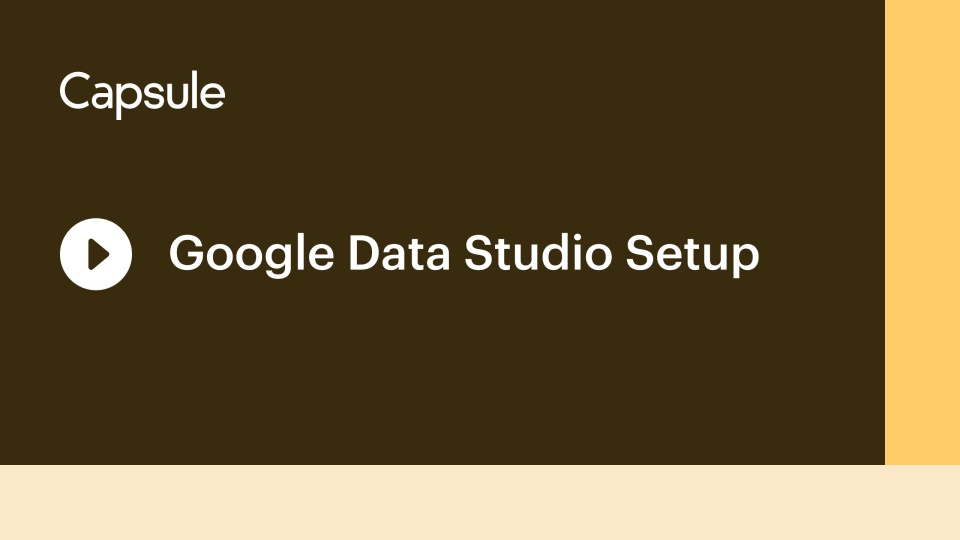Image resolution: width=960 pixels, height=540 pixels.
Task: Click the Capsule logo
Action: (x=142, y=94)
